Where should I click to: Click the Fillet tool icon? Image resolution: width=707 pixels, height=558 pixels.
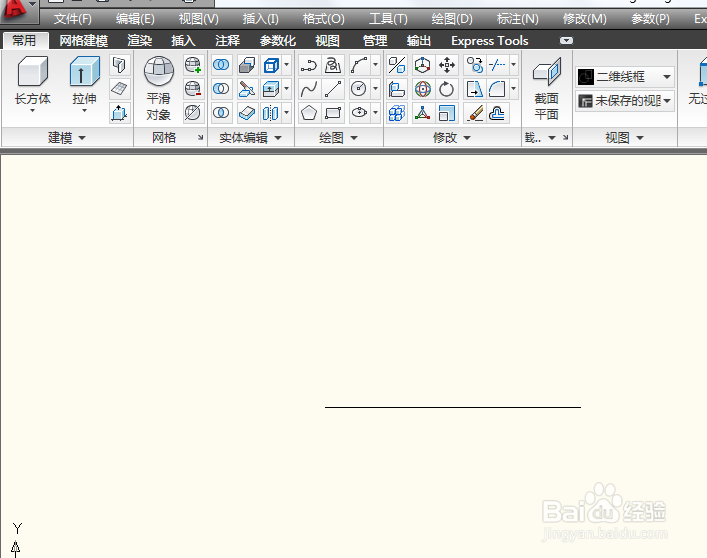pyautogui.click(x=497, y=89)
